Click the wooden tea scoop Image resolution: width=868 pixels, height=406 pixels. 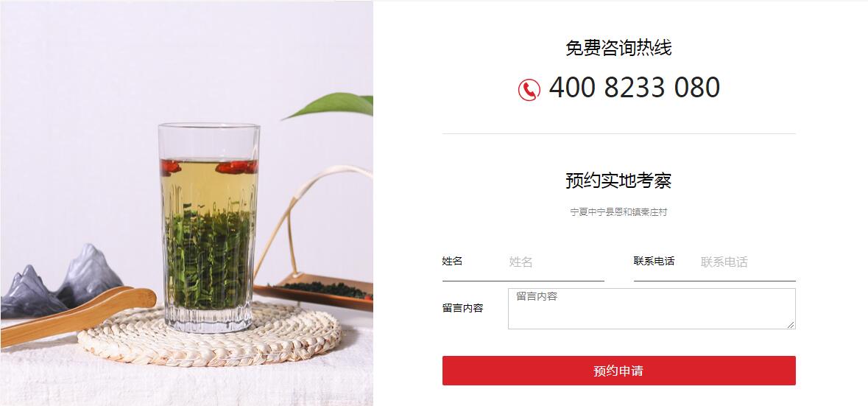coord(77,315)
